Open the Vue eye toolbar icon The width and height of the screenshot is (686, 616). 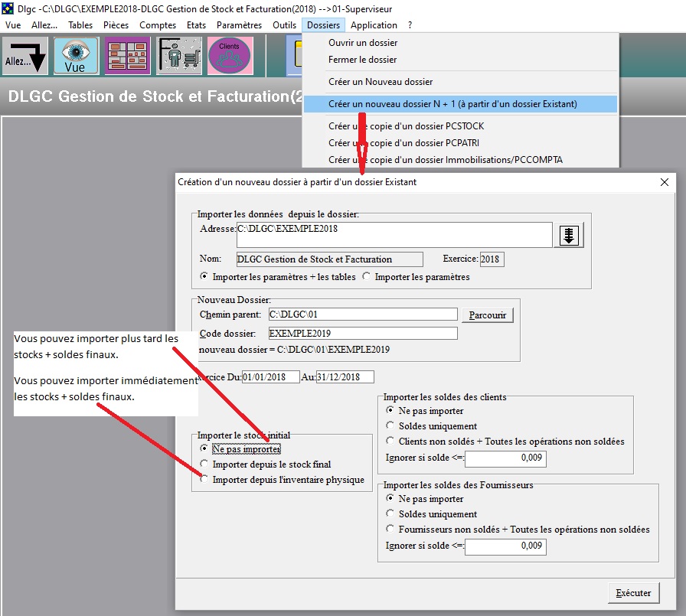[76, 56]
